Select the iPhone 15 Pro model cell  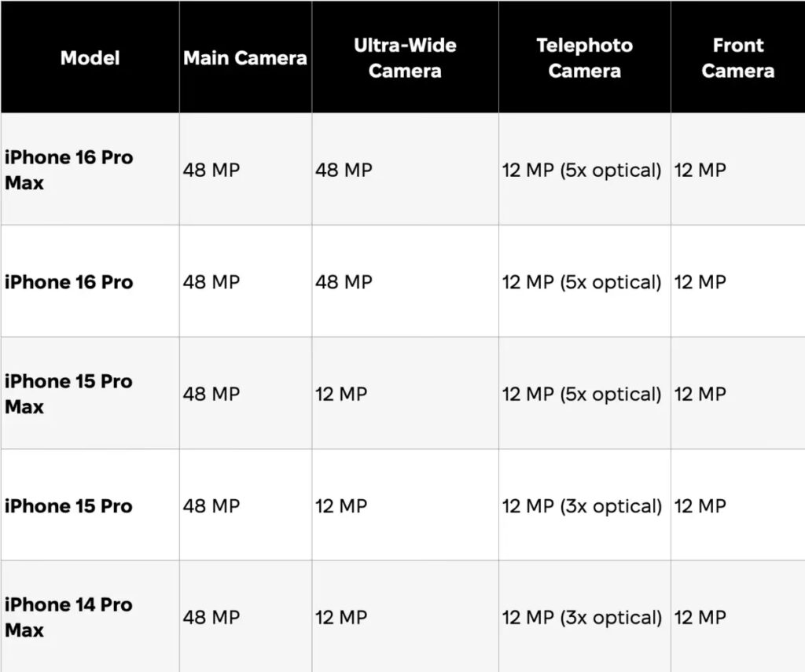(x=69, y=506)
